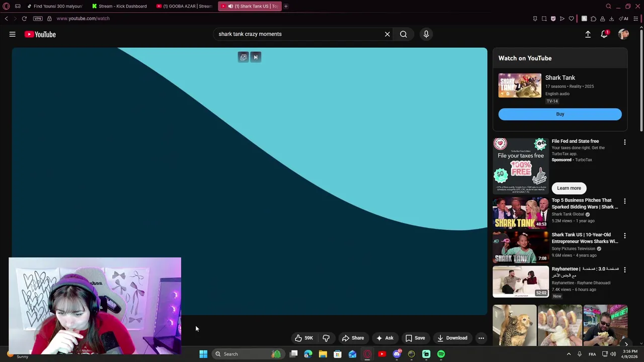
Task: Click the Ask AI button
Action: pos(385,338)
